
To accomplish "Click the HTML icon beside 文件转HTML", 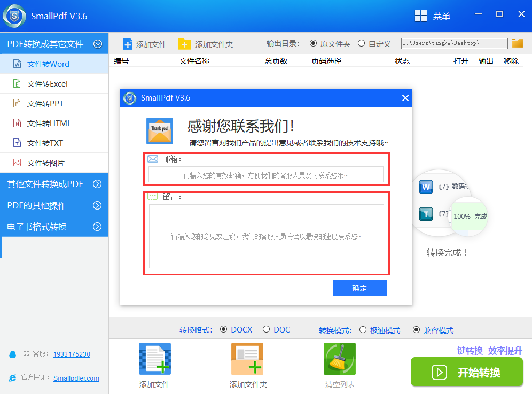I will [x=17, y=122].
